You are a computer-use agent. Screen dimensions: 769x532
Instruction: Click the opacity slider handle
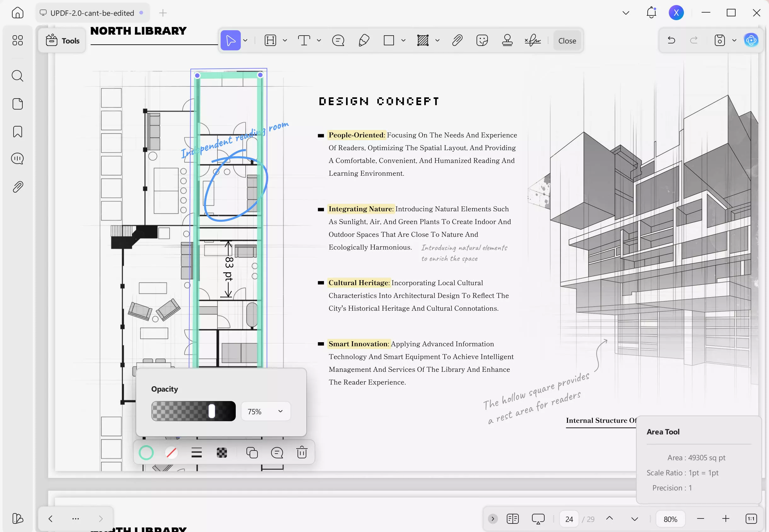(211, 411)
